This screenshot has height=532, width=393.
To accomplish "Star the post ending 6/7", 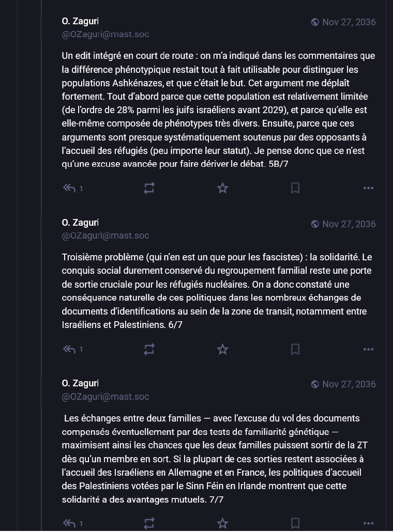I will [x=222, y=349].
